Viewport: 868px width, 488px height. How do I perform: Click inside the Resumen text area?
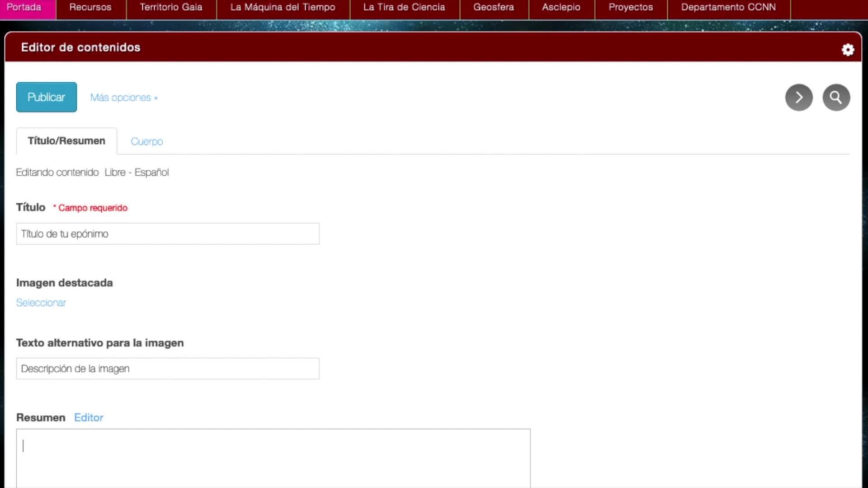point(273,457)
